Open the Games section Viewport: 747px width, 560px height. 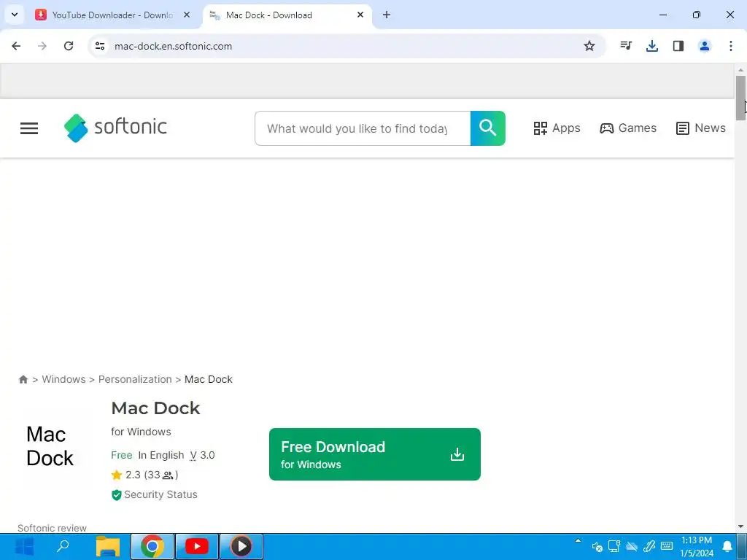pos(628,128)
